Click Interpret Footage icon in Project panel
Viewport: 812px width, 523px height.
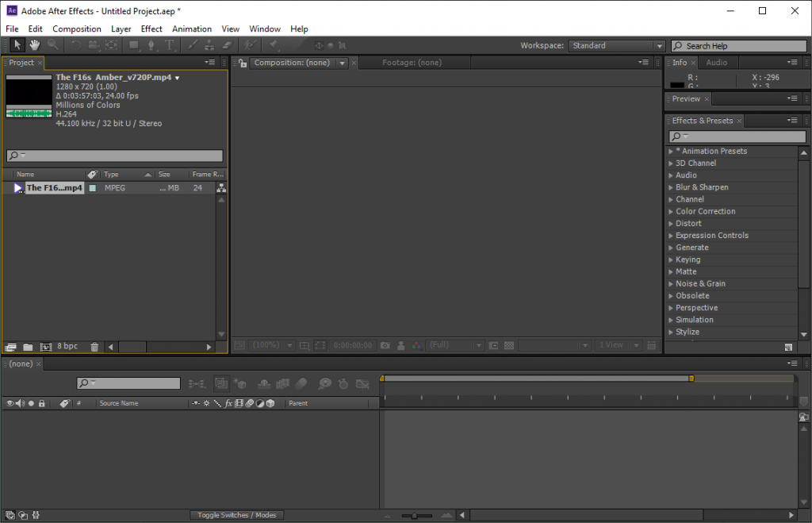pos(10,348)
